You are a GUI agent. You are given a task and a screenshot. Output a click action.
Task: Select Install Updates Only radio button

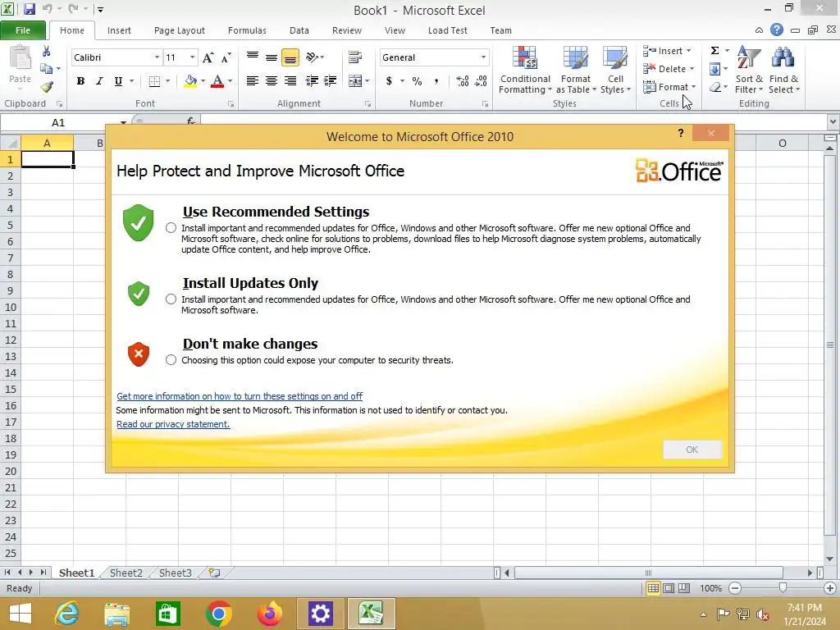point(171,299)
